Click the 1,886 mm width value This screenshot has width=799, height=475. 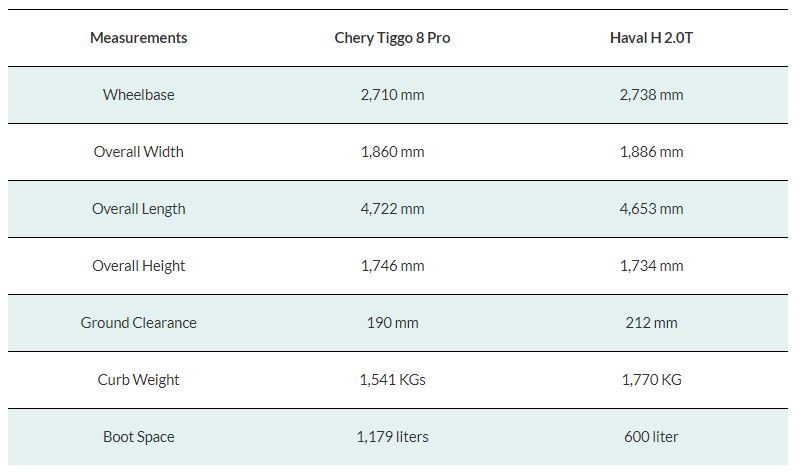(x=651, y=152)
